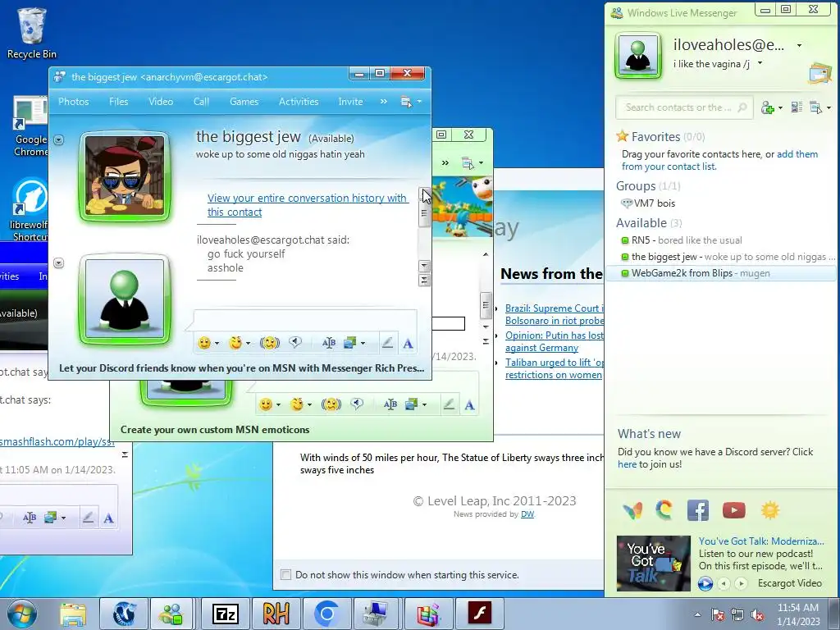Viewport: 840px width, 630px height.
Task: Open the smiley dropdown arrow in the front chat
Action: pos(217,344)
